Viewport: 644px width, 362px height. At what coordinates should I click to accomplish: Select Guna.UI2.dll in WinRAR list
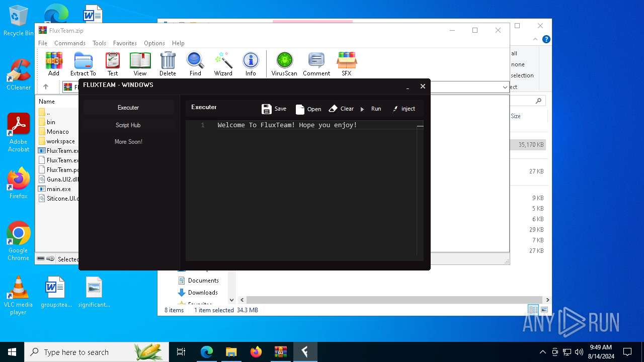point(58,179)
